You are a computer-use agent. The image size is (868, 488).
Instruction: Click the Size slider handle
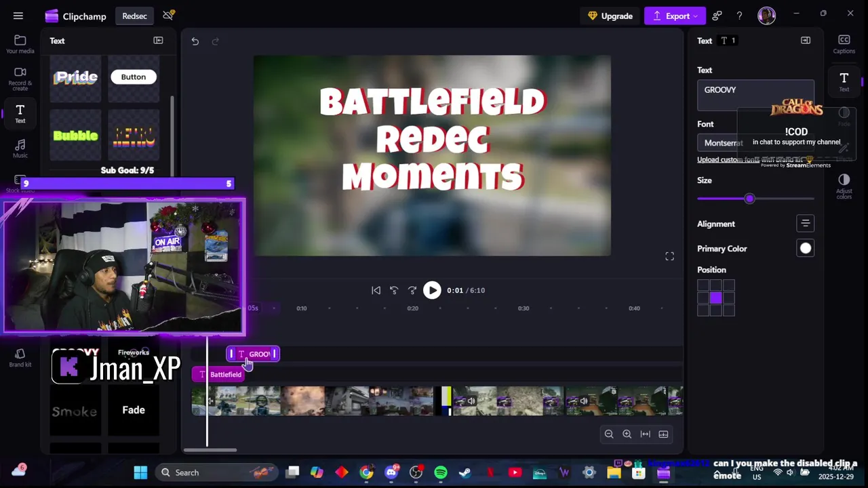[749, 199]
